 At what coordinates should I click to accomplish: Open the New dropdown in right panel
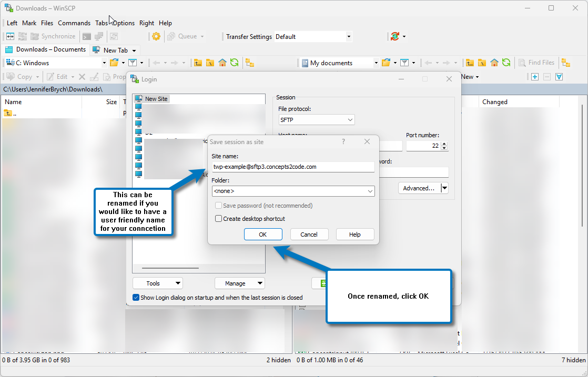[470, 77]
